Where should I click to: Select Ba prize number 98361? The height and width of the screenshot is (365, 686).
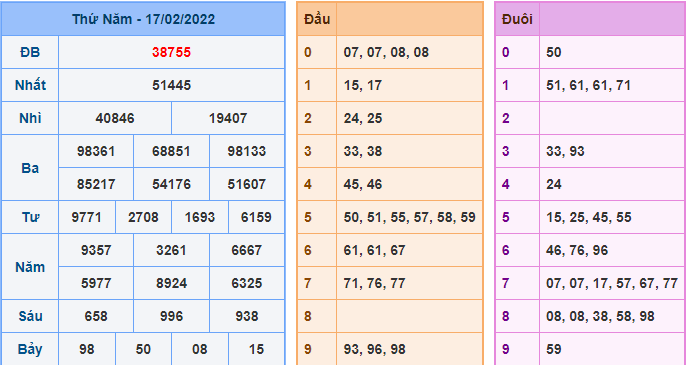pyautogui.click(x=96, y=151)
